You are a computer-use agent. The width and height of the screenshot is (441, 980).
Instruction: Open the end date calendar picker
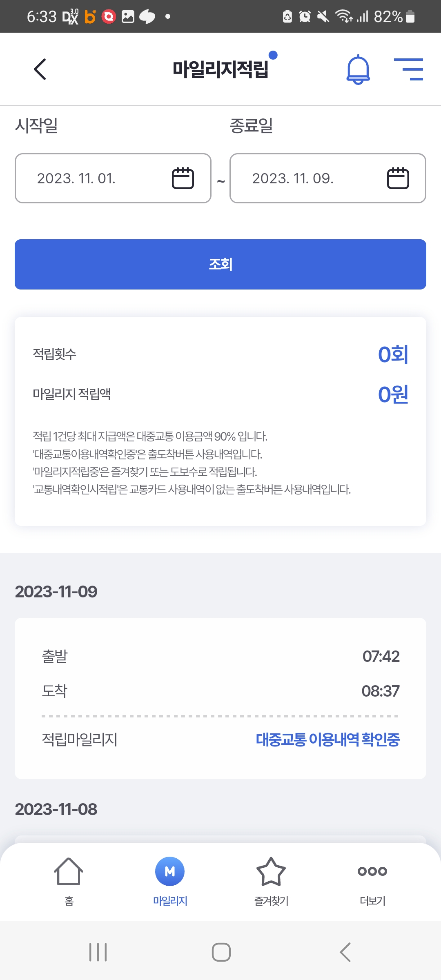[x=398, y=178]
